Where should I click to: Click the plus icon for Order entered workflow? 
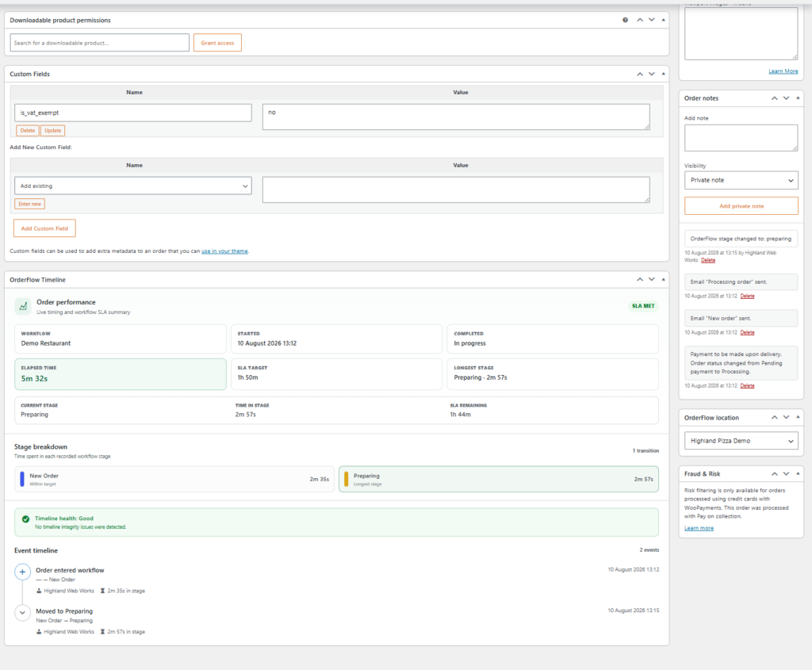[x=22, y=572]
